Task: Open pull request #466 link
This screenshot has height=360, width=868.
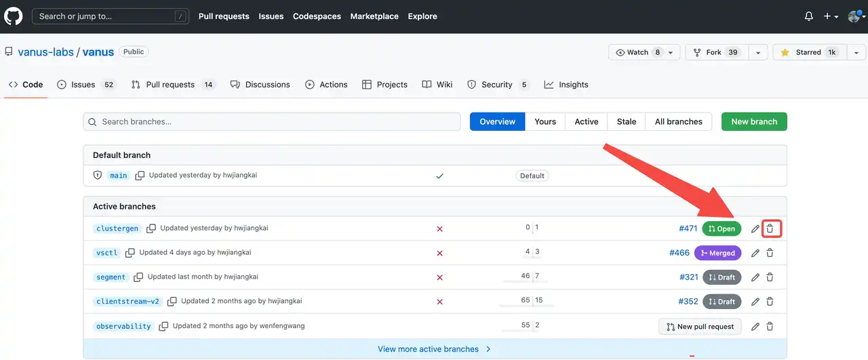Action: tap(679, 253)
